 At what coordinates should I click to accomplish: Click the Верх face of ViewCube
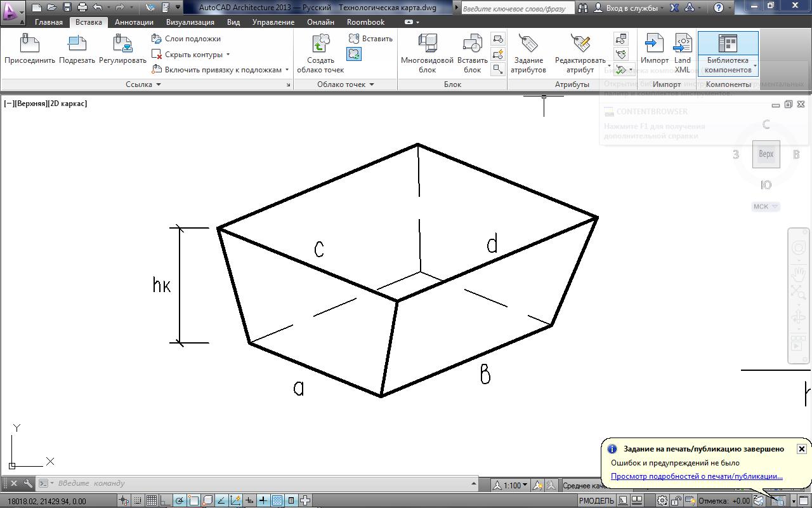coord(766,154)
